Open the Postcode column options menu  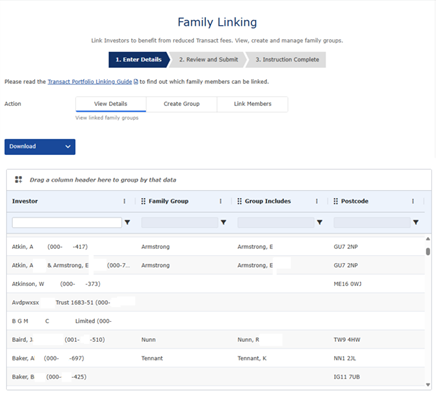tap(413, 201)
